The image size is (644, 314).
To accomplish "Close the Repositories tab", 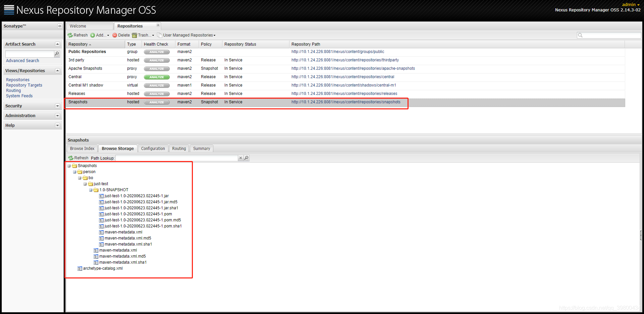I will tap(158, 25).
